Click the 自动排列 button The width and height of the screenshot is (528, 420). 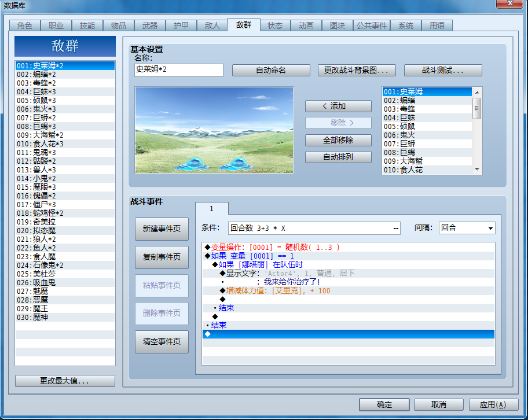(338, 157)
